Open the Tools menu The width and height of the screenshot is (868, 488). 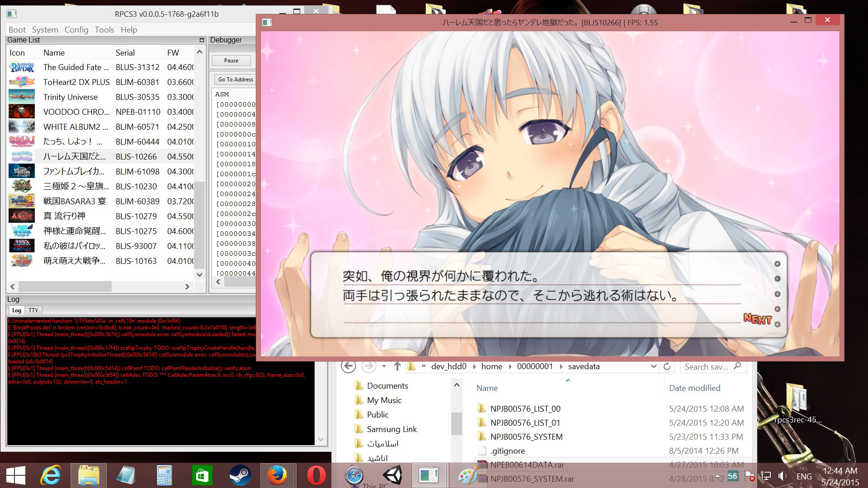[x=104, y=30]
